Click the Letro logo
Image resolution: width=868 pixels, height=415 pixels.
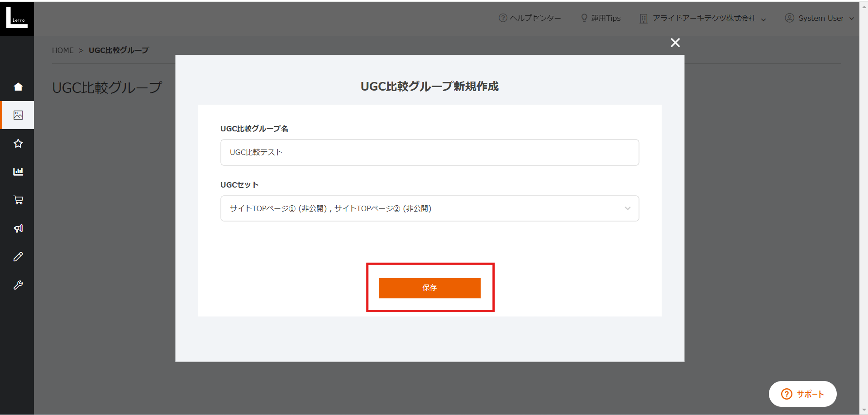(17, 18)
